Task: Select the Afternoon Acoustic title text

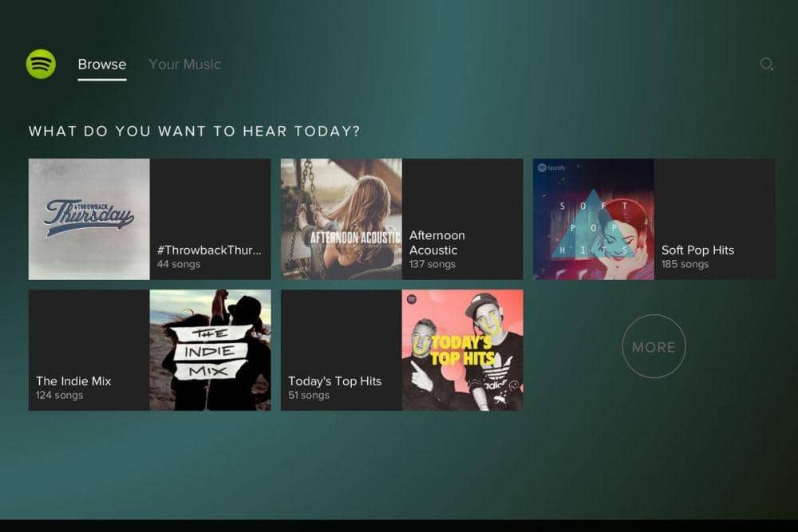Action: pyautogui.click(x=437, y=242)
